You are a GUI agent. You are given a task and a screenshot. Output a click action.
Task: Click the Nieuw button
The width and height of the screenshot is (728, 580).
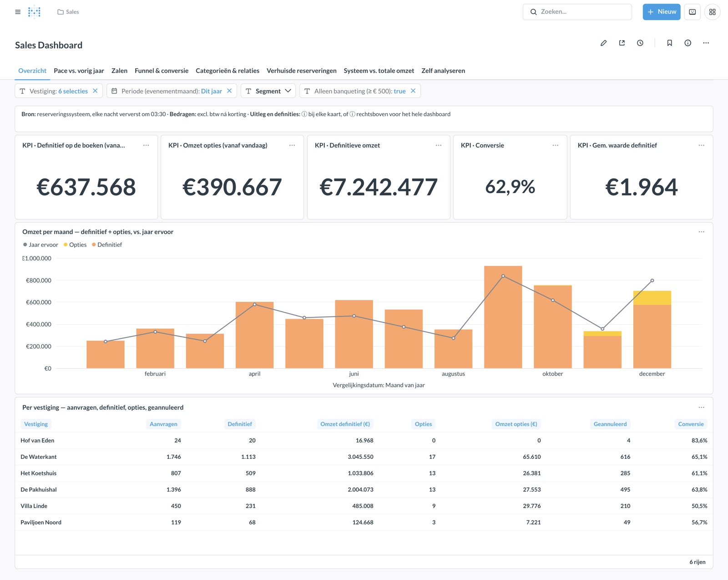tap(661, 12)
